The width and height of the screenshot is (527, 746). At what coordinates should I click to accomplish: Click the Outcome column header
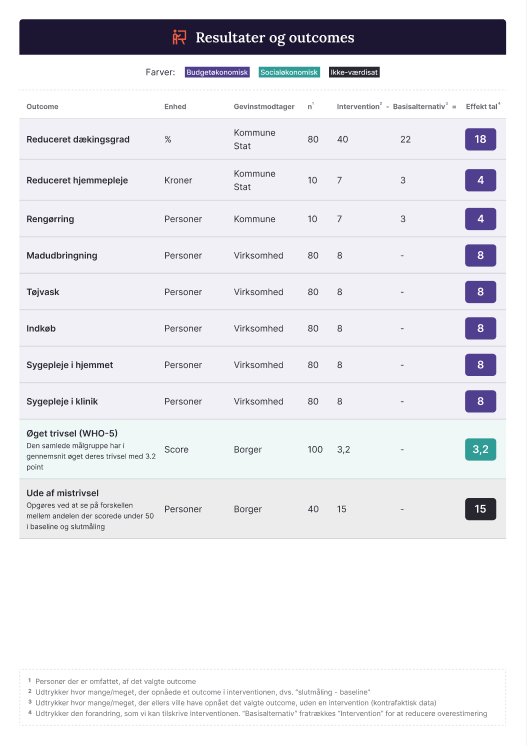click(x=42, y=107)
